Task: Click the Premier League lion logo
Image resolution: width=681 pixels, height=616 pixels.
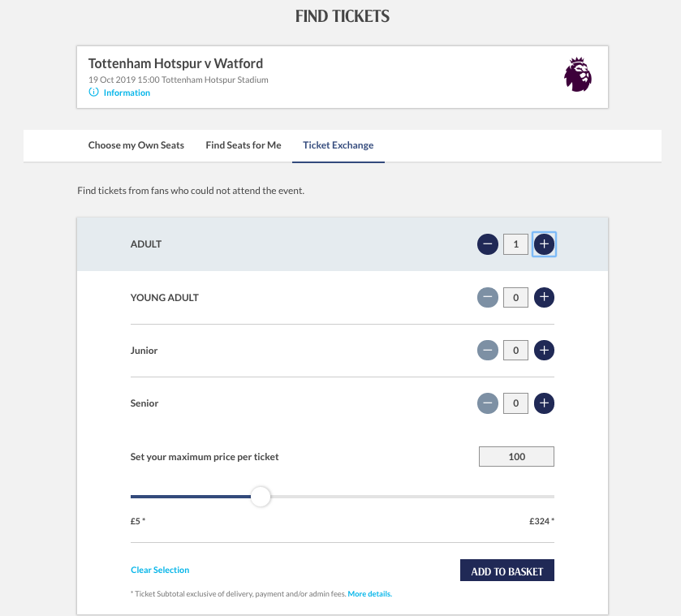Action: point(578,74)
